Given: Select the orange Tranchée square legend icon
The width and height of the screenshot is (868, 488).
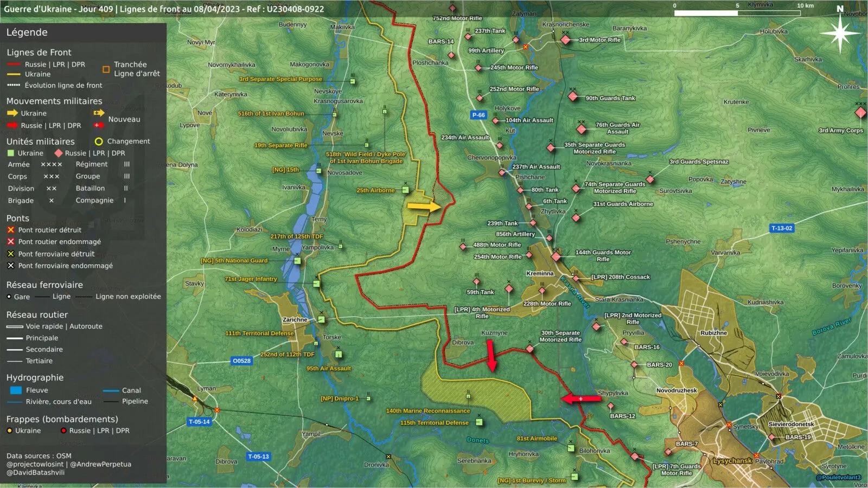Looking at the screenshot, I should [106, 69].
